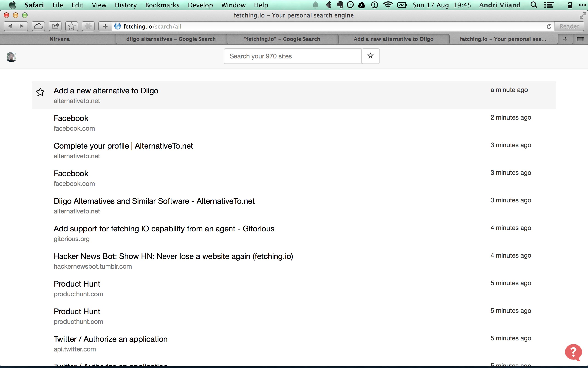Image resolution: width=588 pixels, height=368 pixels.
Task: Open the Gitorious 'fetching IO capability' result
Action: tap(164, 229)
